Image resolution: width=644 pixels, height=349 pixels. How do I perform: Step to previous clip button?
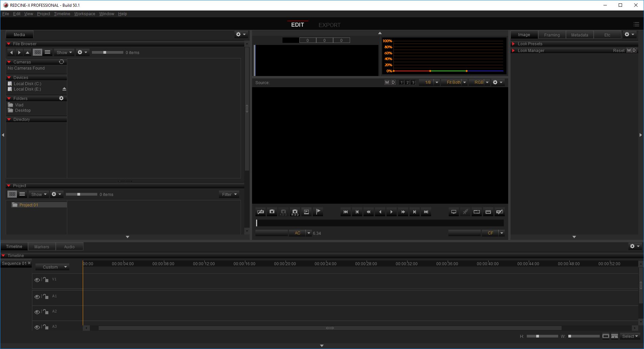click(357, 212)
